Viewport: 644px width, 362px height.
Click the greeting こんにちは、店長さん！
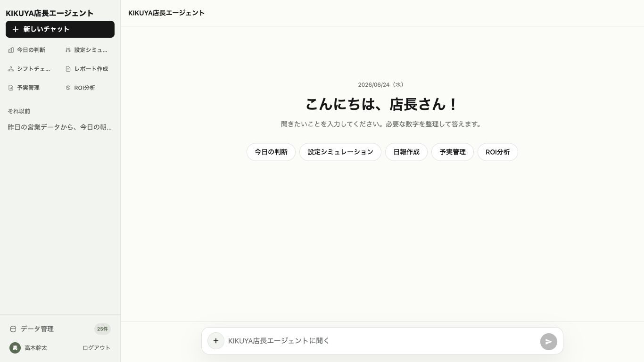382,104
